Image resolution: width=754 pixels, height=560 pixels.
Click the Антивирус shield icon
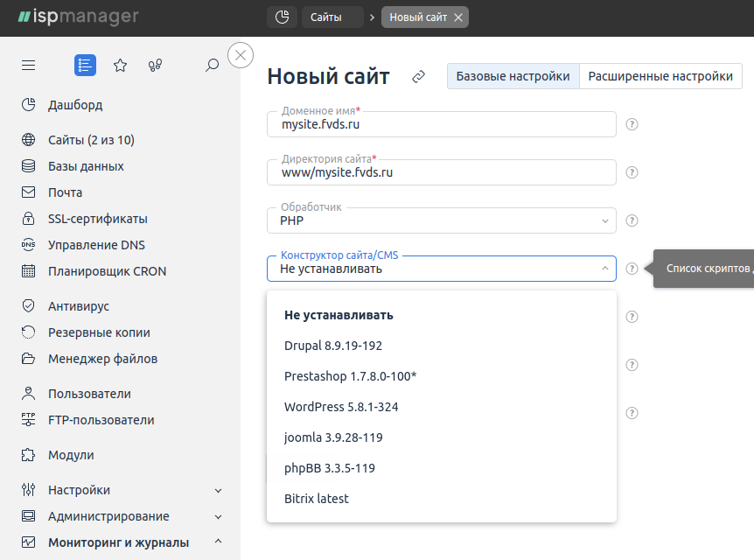[x=28, y=306]
